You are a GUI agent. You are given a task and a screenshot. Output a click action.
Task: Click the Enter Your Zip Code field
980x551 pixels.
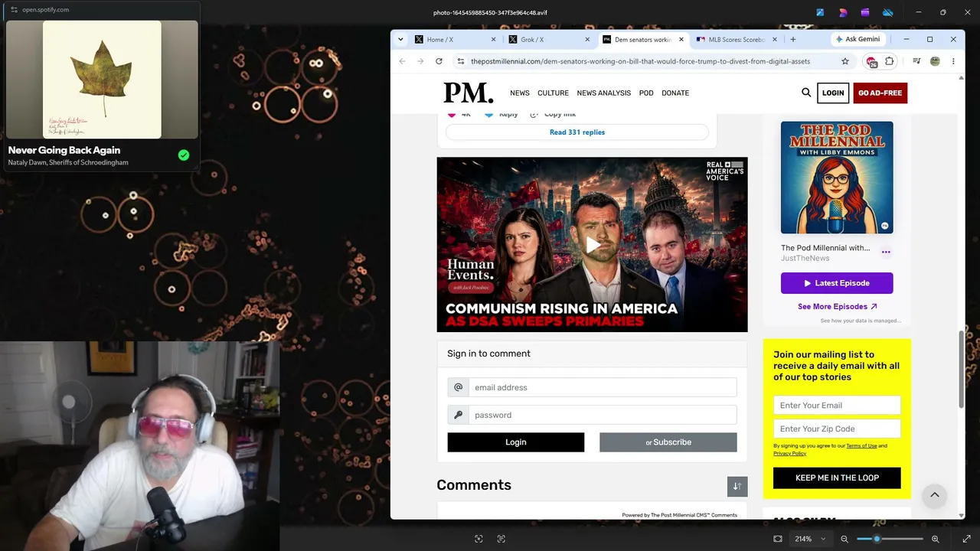[x=837, y=429]
